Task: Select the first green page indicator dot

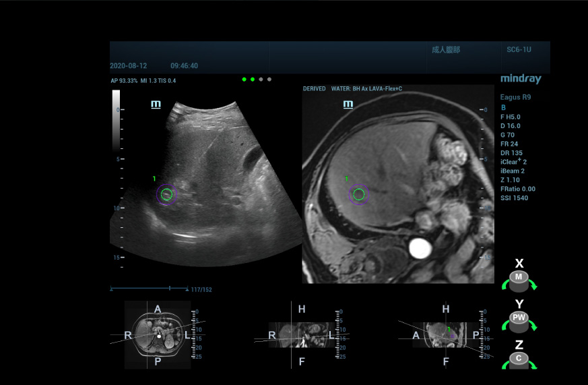Action: point(244,79)
